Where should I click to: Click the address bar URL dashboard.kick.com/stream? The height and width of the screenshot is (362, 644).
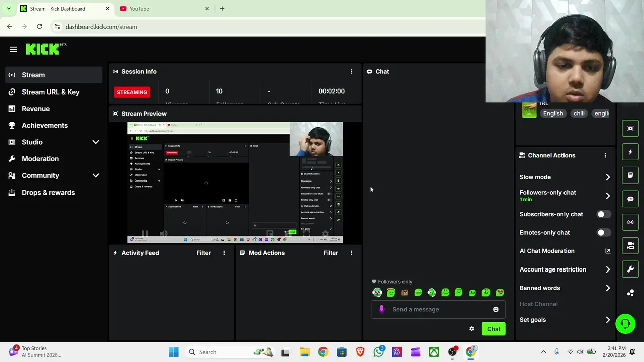tap(101, 27)
